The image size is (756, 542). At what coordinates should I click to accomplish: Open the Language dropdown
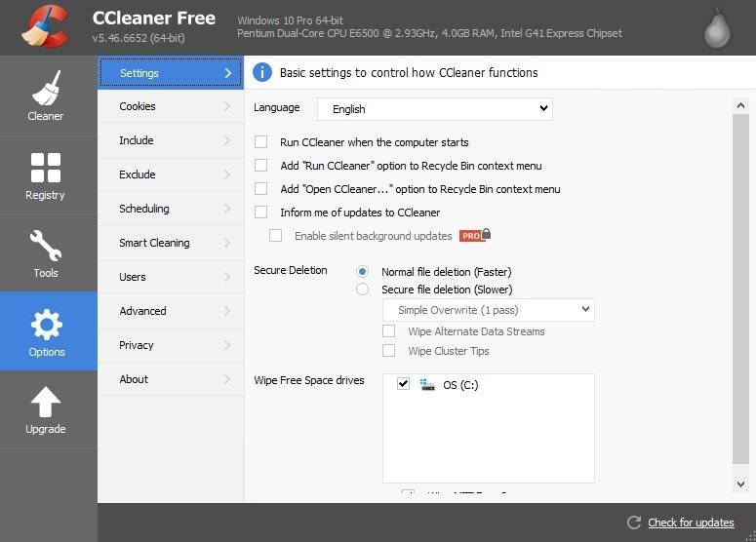pos(434,109)
